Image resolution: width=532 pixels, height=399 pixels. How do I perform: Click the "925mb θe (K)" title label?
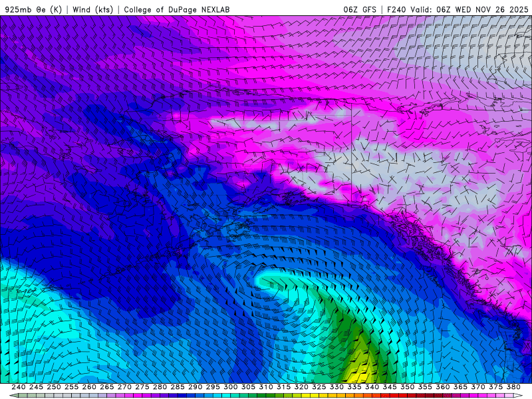pyautogui.click(x=33, y=9)
